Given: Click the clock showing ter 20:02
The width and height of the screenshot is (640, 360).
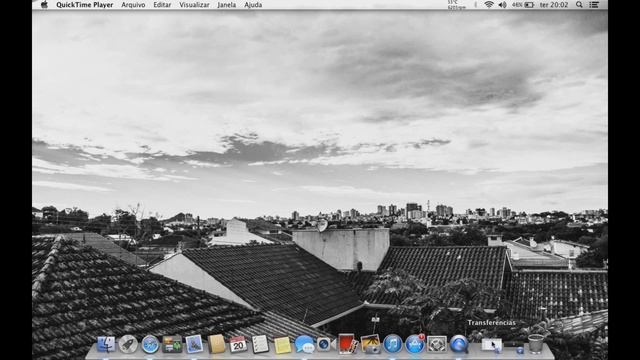Looking at the screenshot, I should [x=554, y=5].
